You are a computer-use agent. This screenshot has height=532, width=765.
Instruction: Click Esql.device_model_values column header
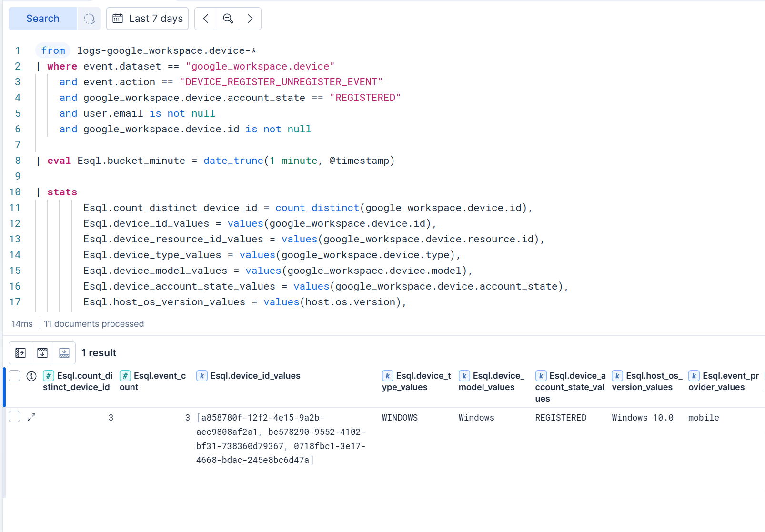[x=492, y=381]
